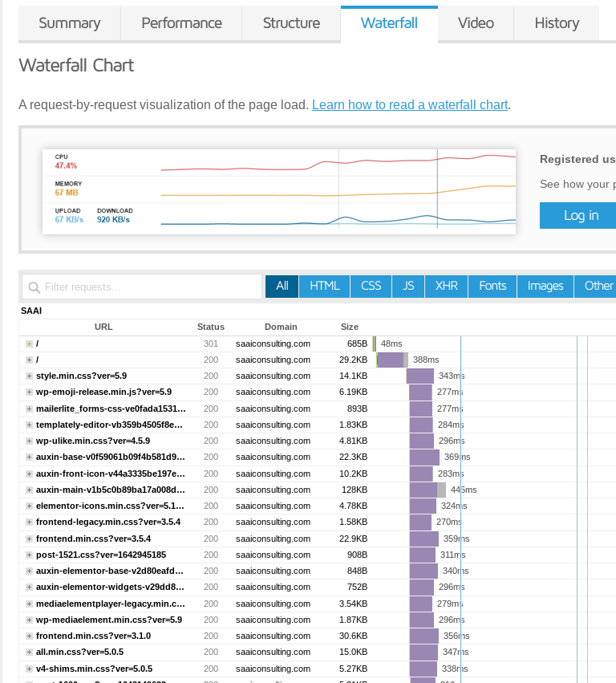Expand the post-1521.css request row
The image size is (616, 683).
click(29, 555)
